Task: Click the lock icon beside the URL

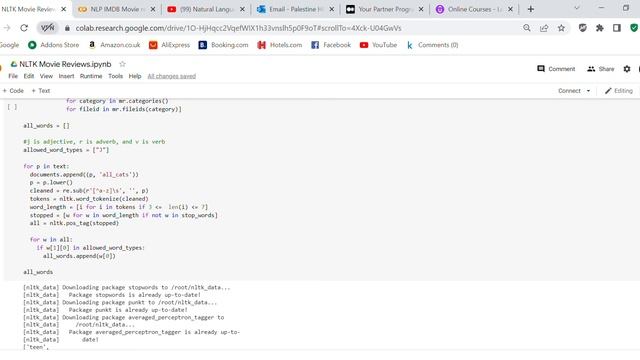Action: (x=67, y=28)
